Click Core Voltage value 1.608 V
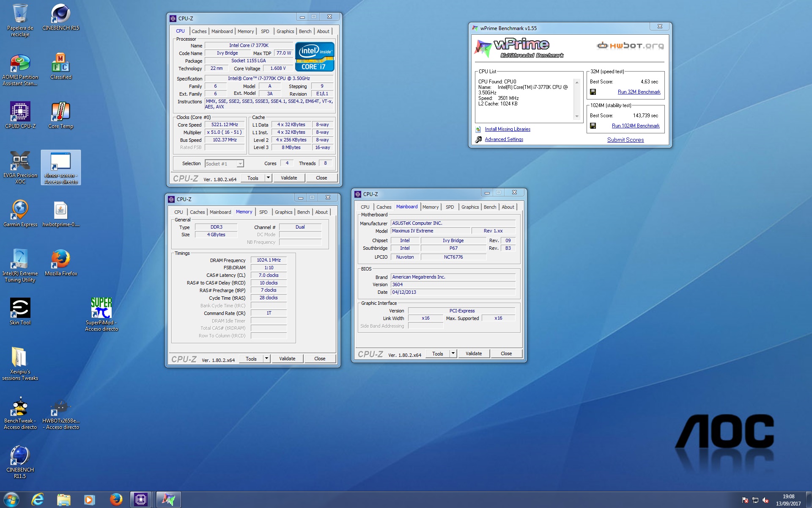The height and width of the screenshot is (508, 812). coord(278,68)
